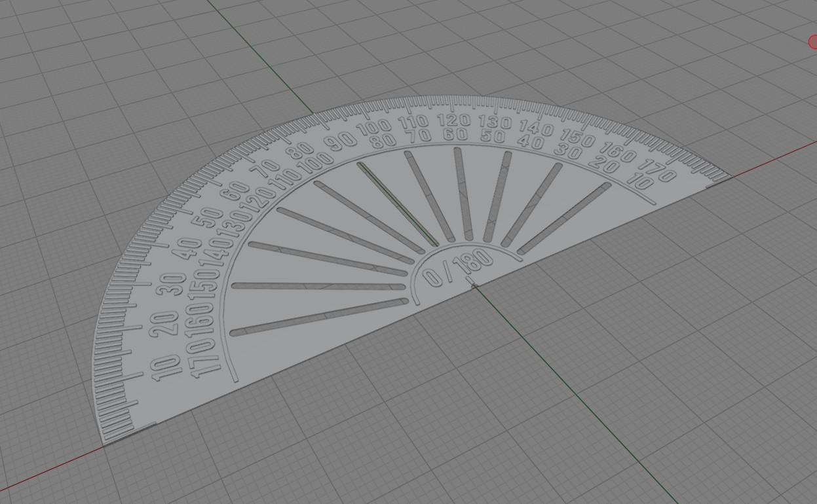This screenshot has height=504, width=817.
Task: Select the number 10 on the outer scale
Action: click(164, 369)
